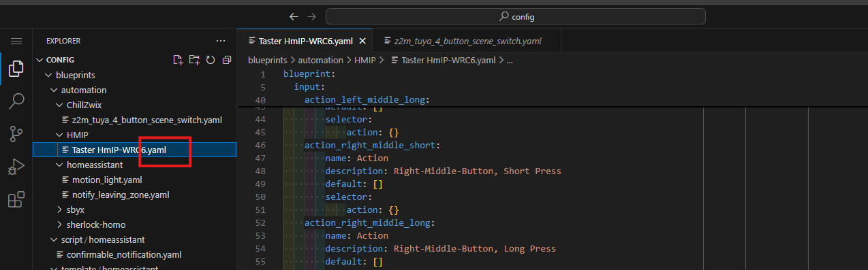868x270 pixels.
Task: Click the New Folder icon in Explorer
Action: (x=194, y=60)
